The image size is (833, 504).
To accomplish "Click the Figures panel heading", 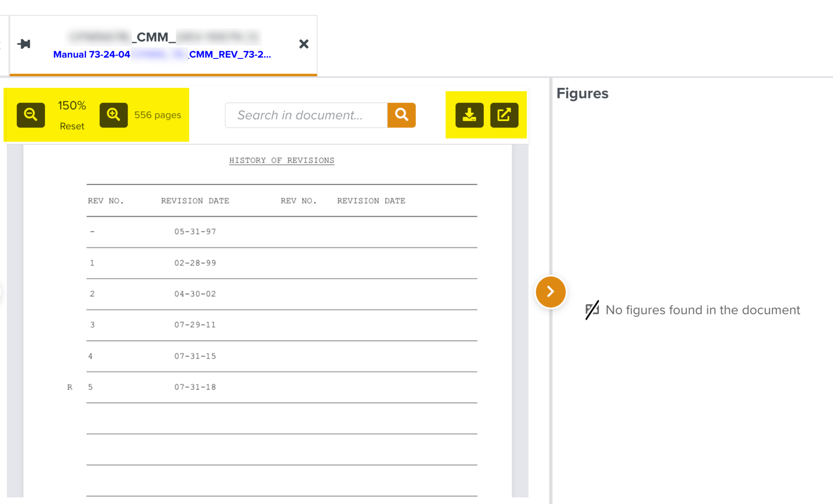I will (582, 94).
